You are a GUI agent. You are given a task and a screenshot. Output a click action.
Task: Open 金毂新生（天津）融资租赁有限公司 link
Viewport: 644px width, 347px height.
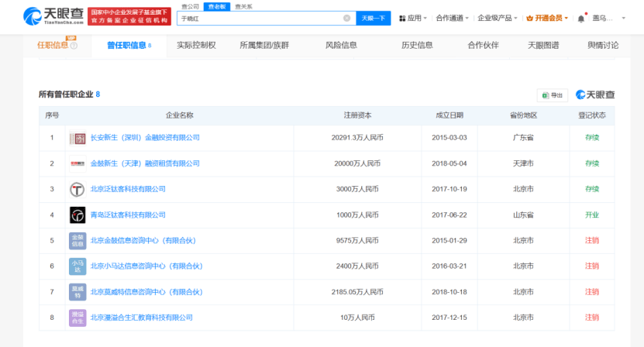coord(145,163)
